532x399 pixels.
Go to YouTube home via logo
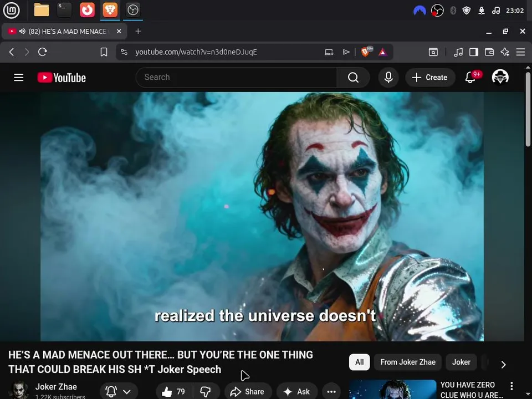coord(62,78)
